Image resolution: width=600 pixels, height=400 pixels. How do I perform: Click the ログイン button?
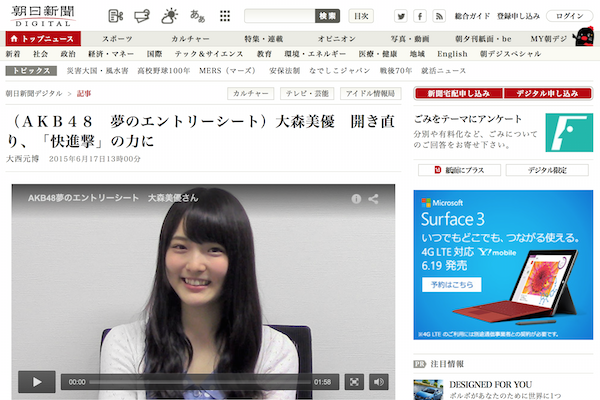tap(569, 16)
